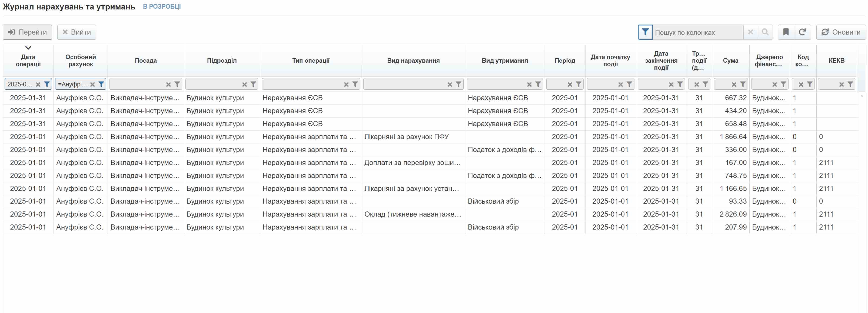Sort by the Тип операції column header
Screen dimensions: 868x313
(x=311, y=60)
